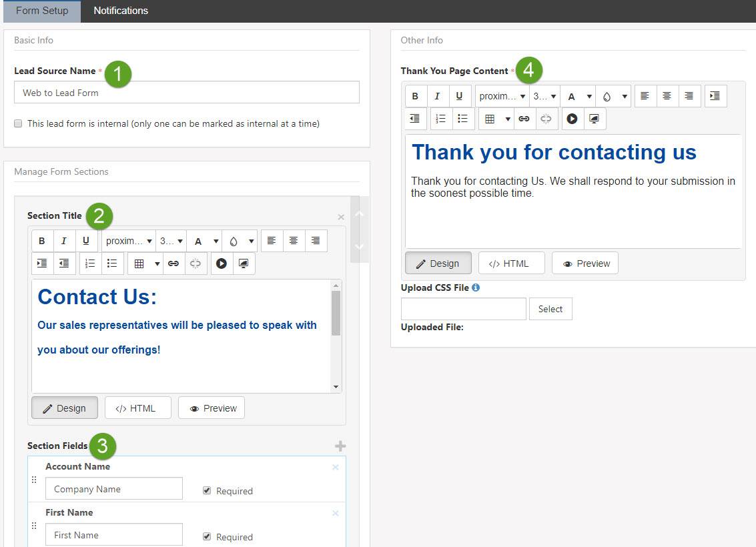The height and width of the screenshot is (547, 756).
Task: Click numbered list icon in Section Title toolbar
Action: click(90, 263)
